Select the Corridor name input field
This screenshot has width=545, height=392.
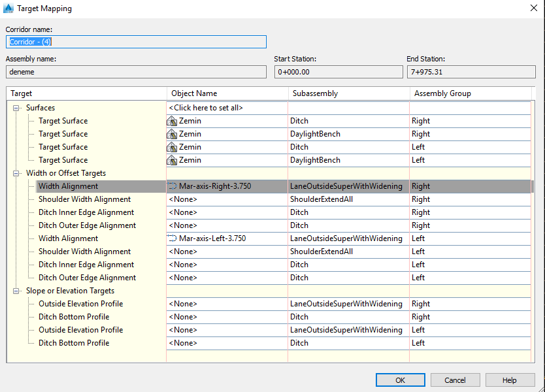click(x=136, y=41)
